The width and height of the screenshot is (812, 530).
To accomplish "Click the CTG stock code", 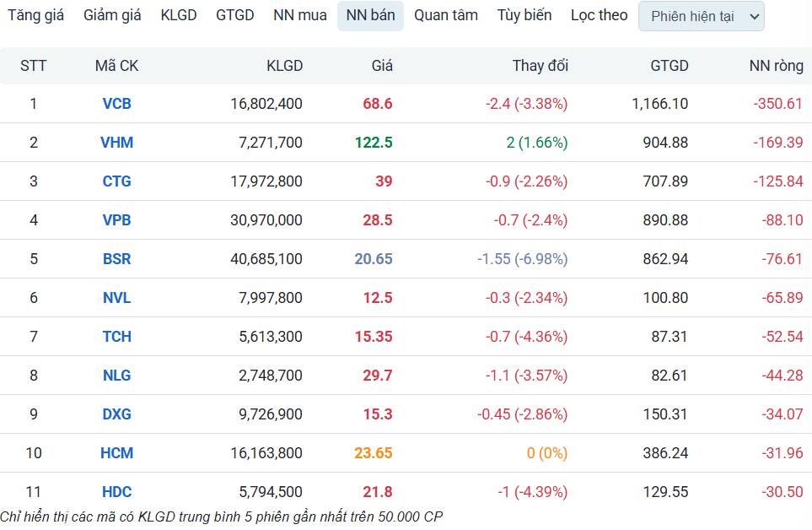I will click(116, 181).
